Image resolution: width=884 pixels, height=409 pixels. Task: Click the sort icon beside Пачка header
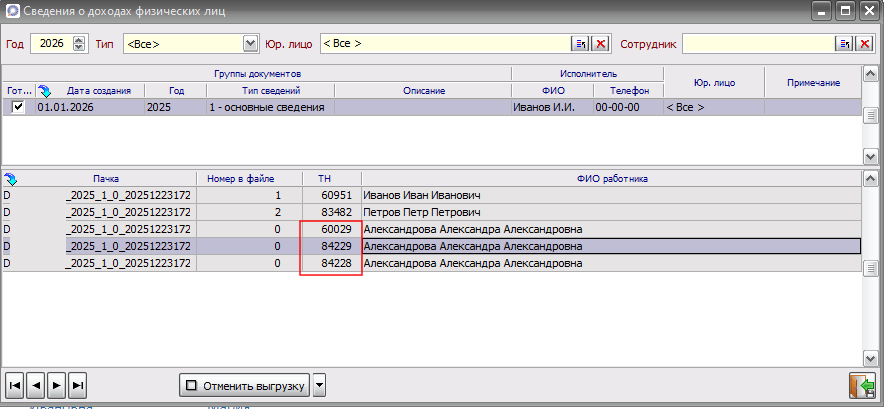10,179
